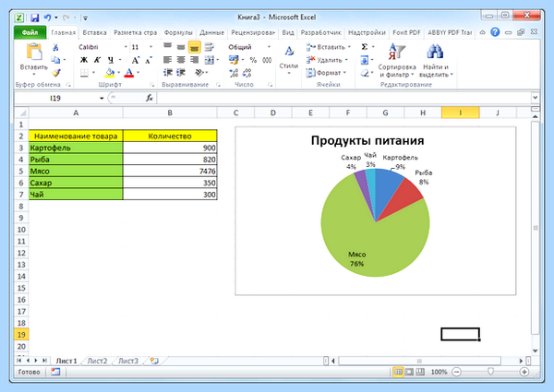Align text to top icon
Viewport: 554px width, 392px height.
click(167, 46)
